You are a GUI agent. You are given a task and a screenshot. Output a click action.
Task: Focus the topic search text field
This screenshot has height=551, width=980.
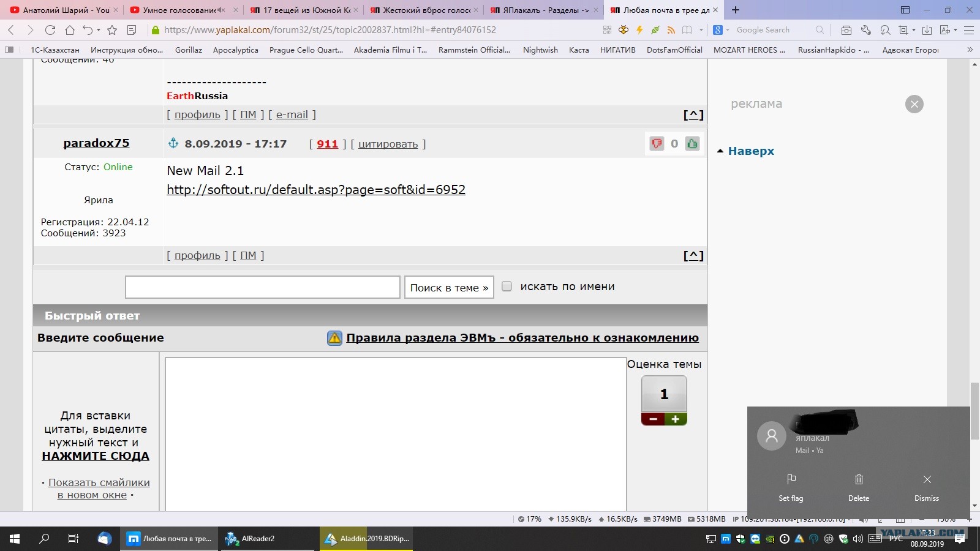tap(263, 287)
